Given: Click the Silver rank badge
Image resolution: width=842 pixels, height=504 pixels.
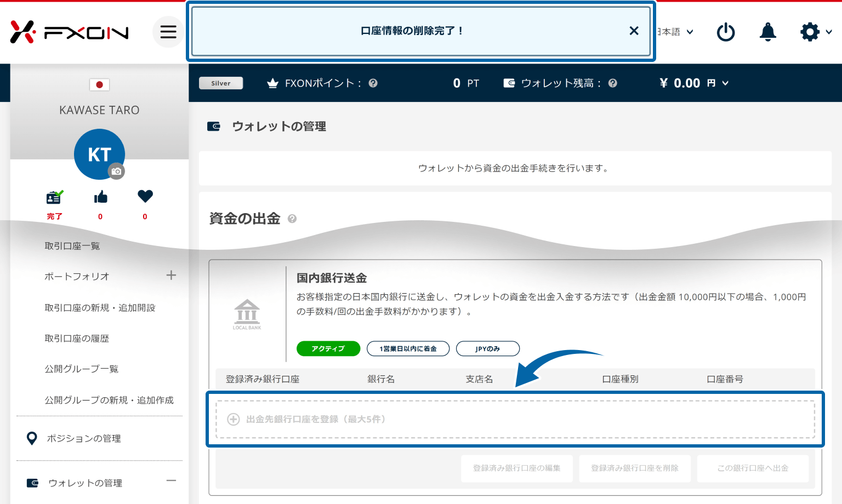Looking at the screenshot, I should (x=221, y=83).
